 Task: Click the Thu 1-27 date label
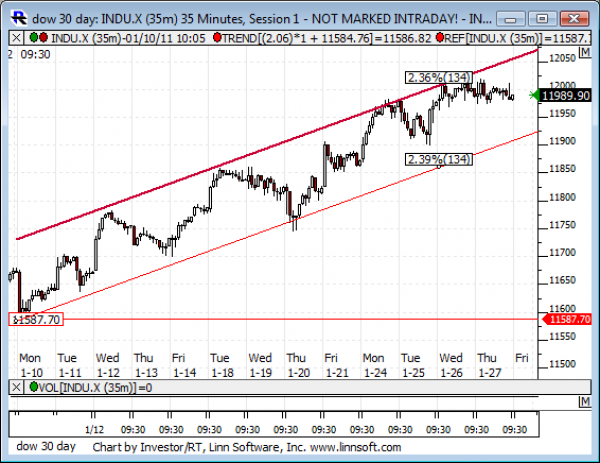coord(488,365)
